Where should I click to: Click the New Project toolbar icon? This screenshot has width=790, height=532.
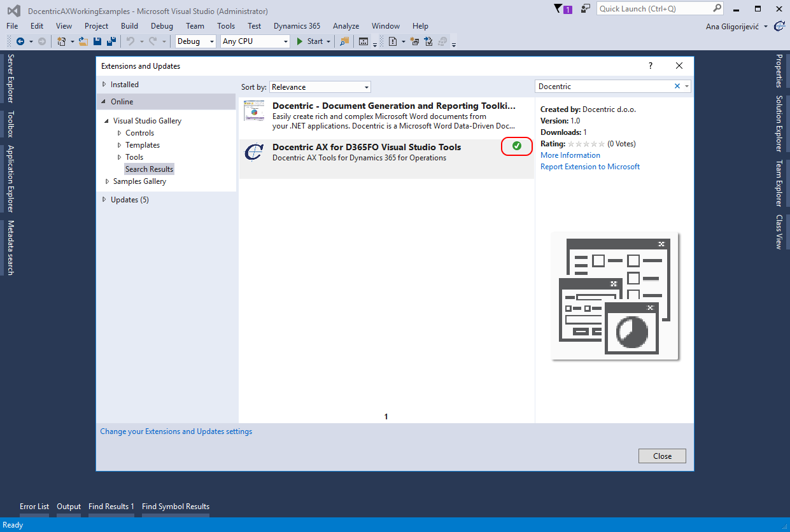62,41
